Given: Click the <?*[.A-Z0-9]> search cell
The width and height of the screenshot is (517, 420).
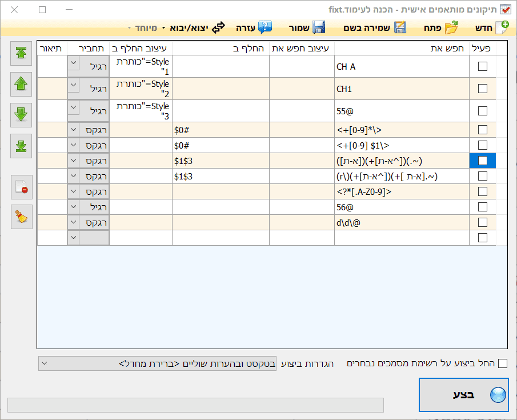Looking at the screenshot, I should [x=402, y=191].
